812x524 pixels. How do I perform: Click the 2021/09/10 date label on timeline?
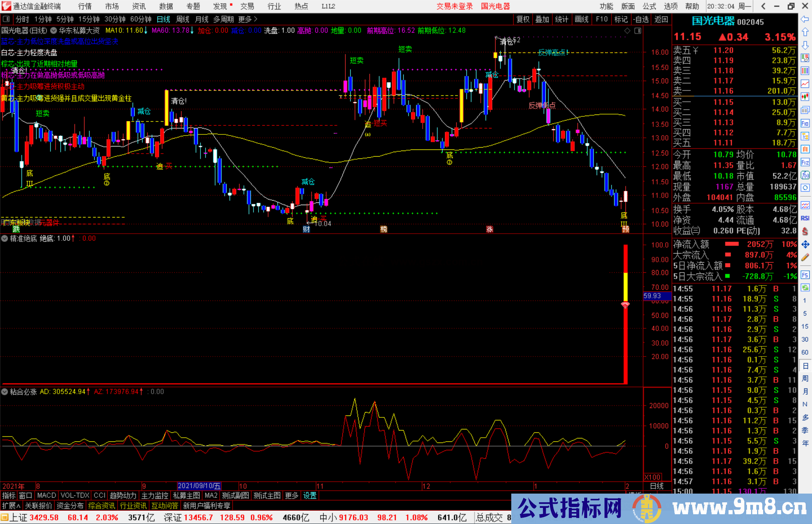click(199, 486)
